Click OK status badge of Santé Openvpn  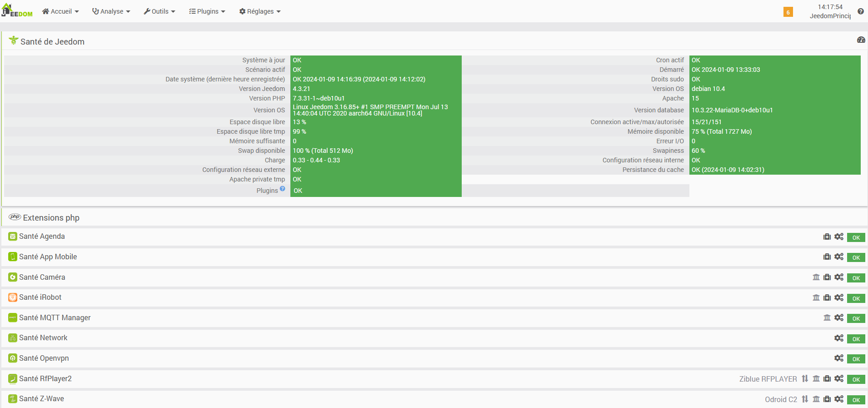pos(856,359)
